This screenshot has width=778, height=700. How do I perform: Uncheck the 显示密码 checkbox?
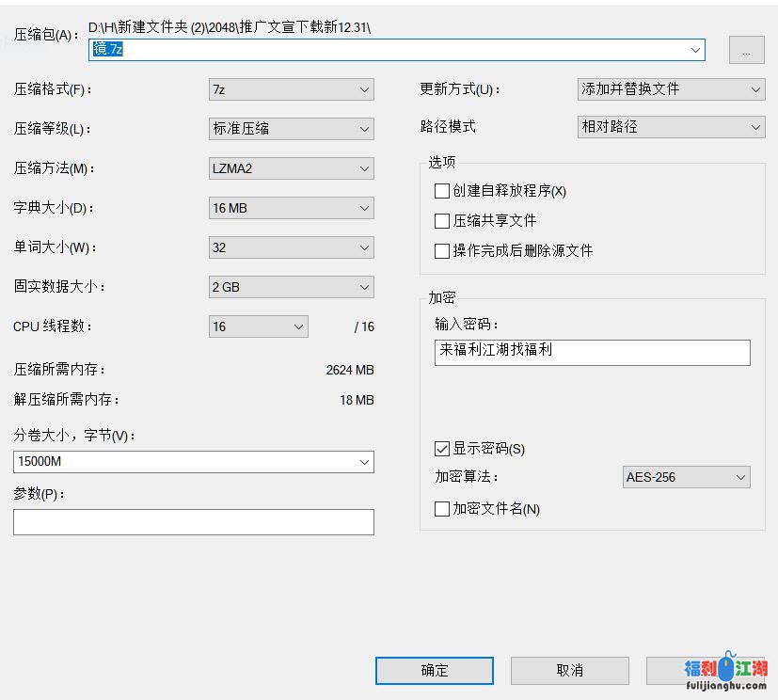442,449
